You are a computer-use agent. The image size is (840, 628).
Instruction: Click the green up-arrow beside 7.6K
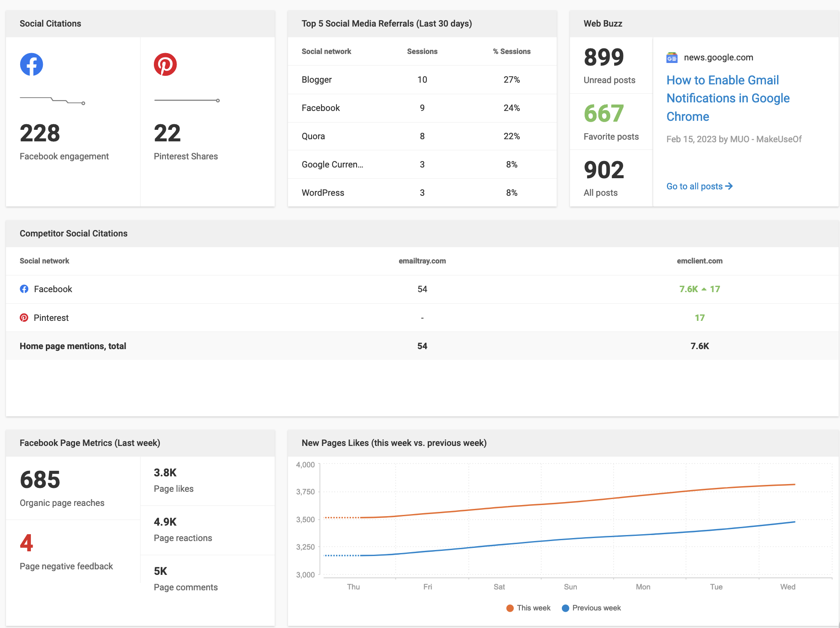[x=704, y=289]
